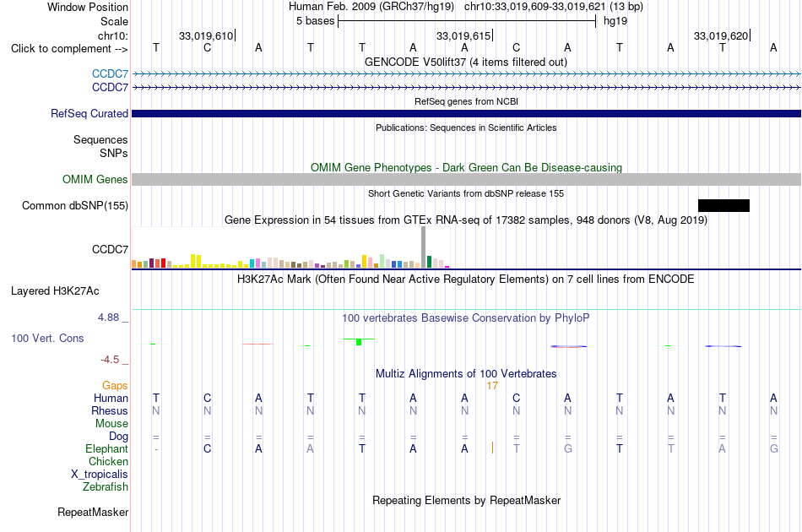Select the dark blue CCDC7 transcript label under GENCODE
Screen dimensions: 802x532
(x=110, y=88)
